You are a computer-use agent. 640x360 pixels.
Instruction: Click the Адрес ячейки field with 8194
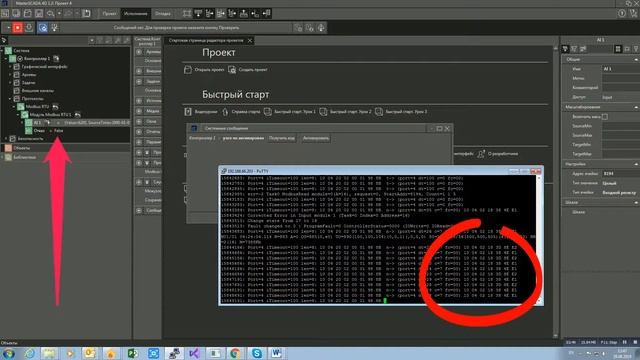(x=620, y=174)
